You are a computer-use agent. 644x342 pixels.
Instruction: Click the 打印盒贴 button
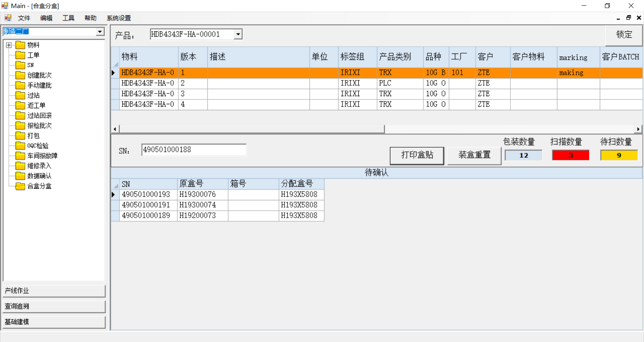(417, 155)
